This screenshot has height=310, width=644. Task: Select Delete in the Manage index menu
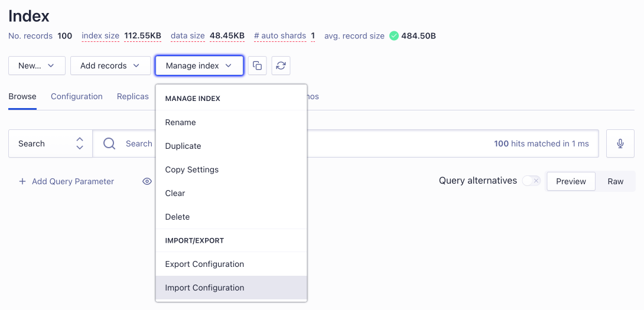231,217
